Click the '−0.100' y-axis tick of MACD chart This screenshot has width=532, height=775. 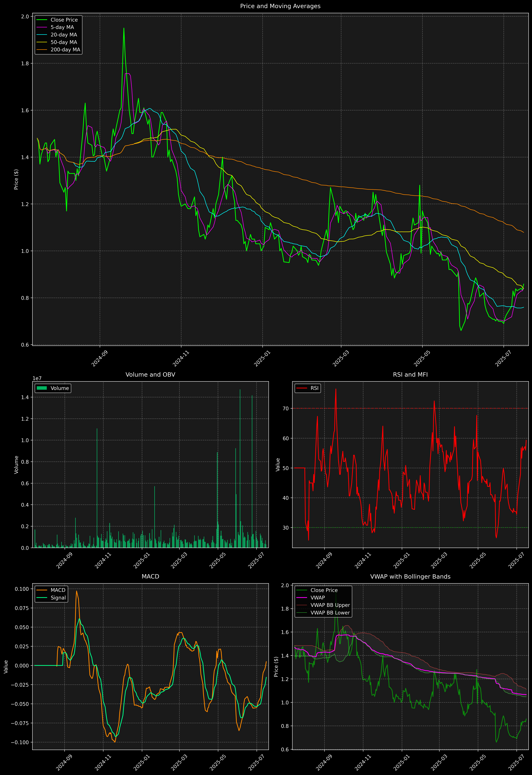click(x=20, y=743)
